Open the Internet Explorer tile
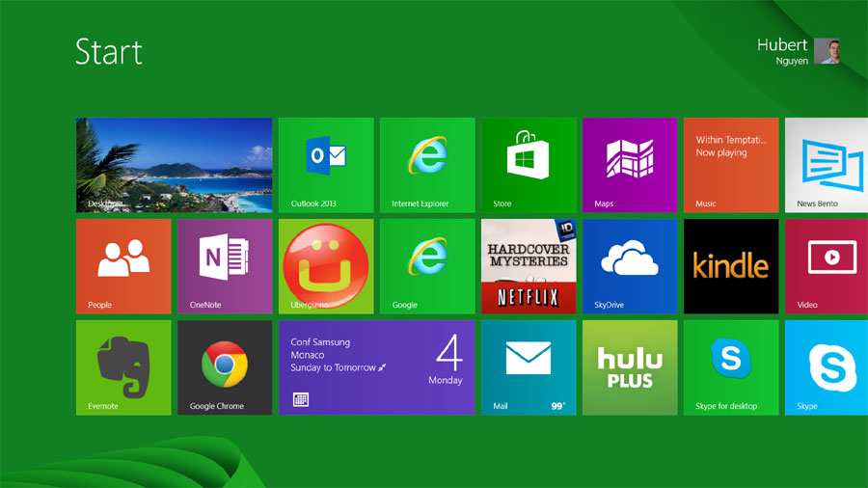The height and width of the screenshot is (488, 868). click(427, 165)
